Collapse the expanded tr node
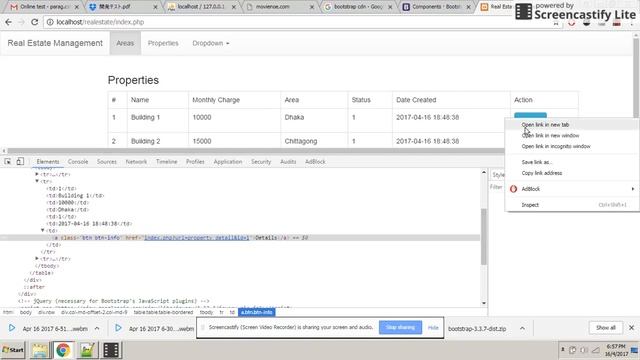The image size is (640, 360). [37, 181]
